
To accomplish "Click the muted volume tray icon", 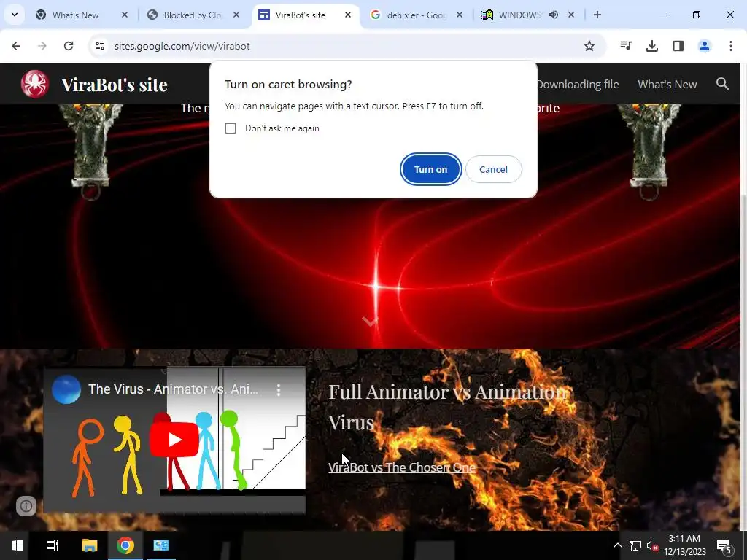I will 651,545.
